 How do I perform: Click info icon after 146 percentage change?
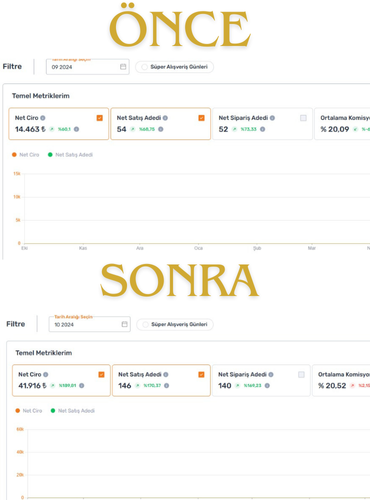tap(166, 386)
